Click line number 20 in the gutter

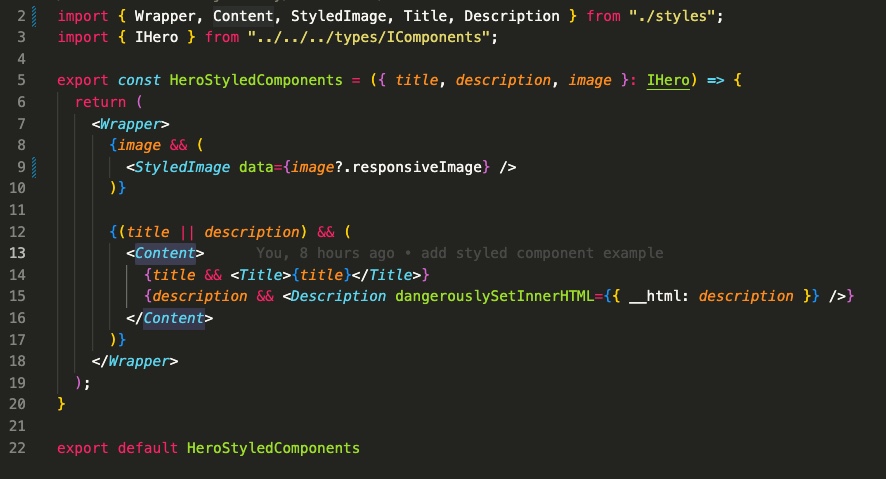pyautogui.click(x=17, y=404)
